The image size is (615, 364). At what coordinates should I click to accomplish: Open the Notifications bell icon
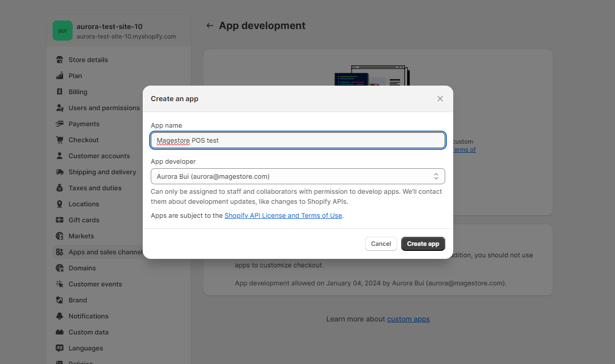point(59,316)
